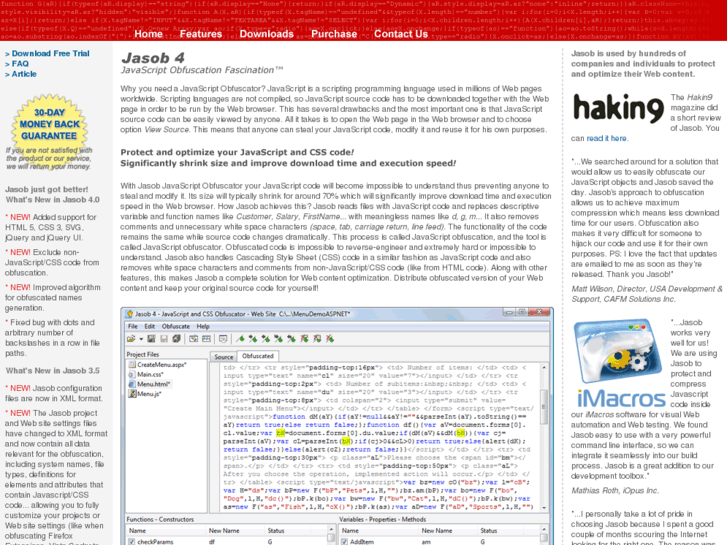Open the Article link in sidebar
727x545 pixels.
24,74
